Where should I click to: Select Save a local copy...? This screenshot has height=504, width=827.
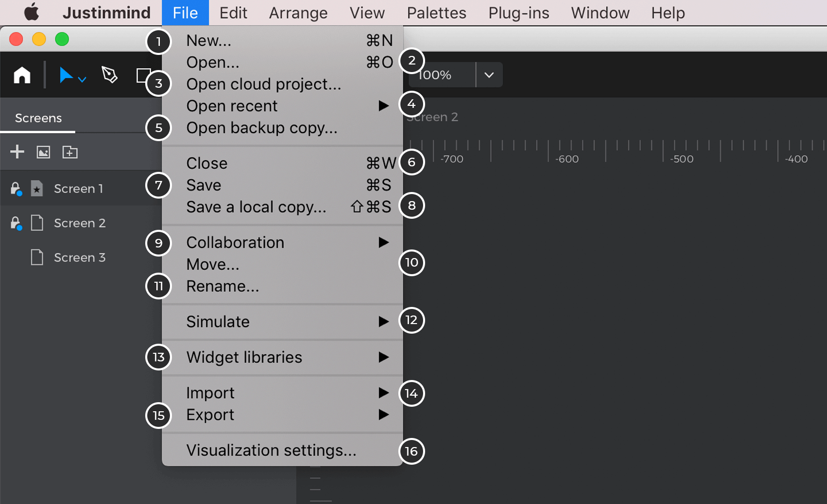(282, 207)
